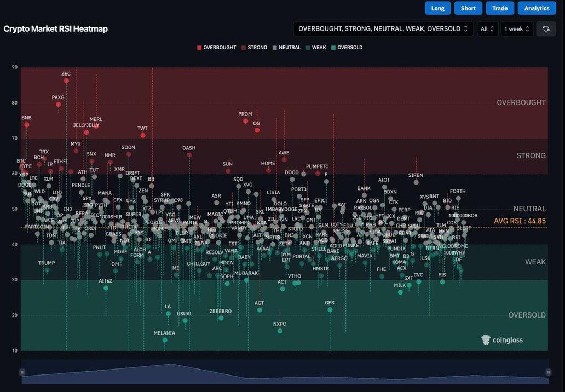The width and height of the screenshot is (565, 392).
Task: Toggle the OVERBOUGHT legend series
Action: pos(216,48)
